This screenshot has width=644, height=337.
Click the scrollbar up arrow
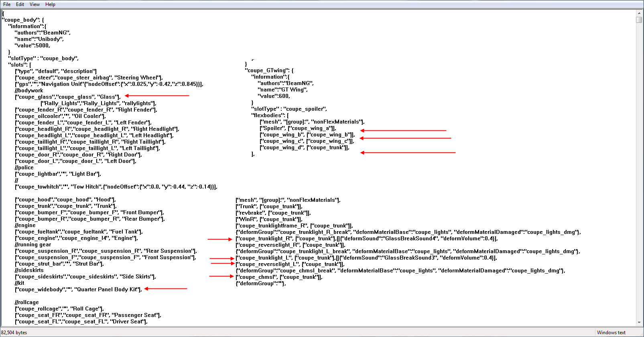click(639, 13)
